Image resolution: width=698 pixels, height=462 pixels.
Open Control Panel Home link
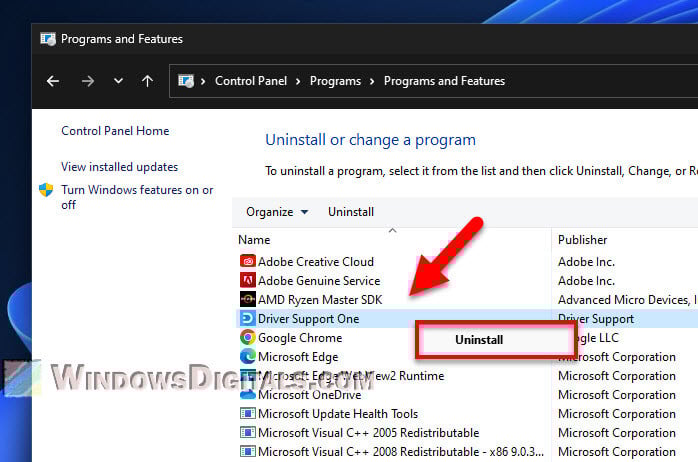(x=115, y=131)
